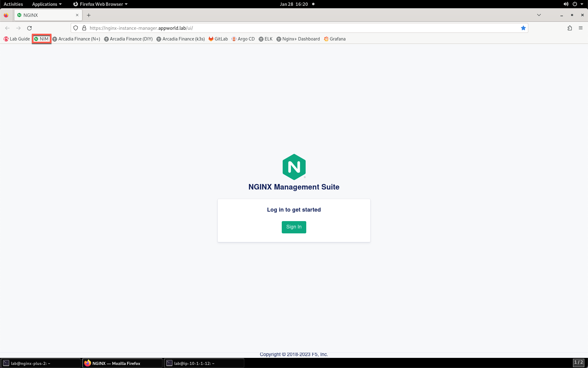Click the reload page icon
The height and width of the screenshot is (368, 588).
pos(29,28)
